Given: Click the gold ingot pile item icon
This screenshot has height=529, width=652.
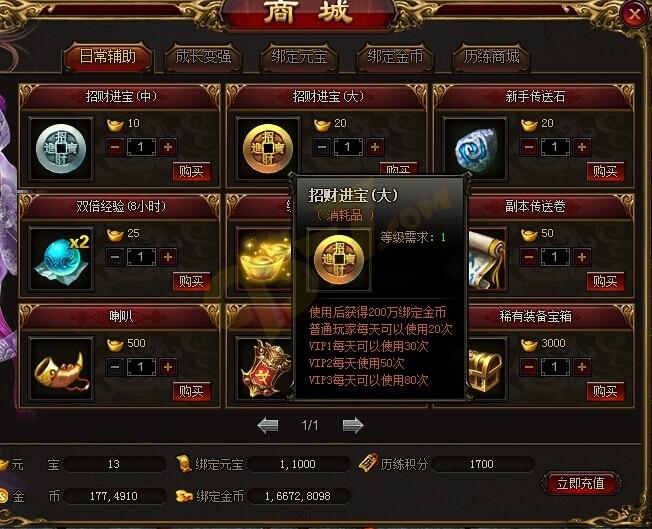Looking at the screenshot, I should [x=264, y=258].
